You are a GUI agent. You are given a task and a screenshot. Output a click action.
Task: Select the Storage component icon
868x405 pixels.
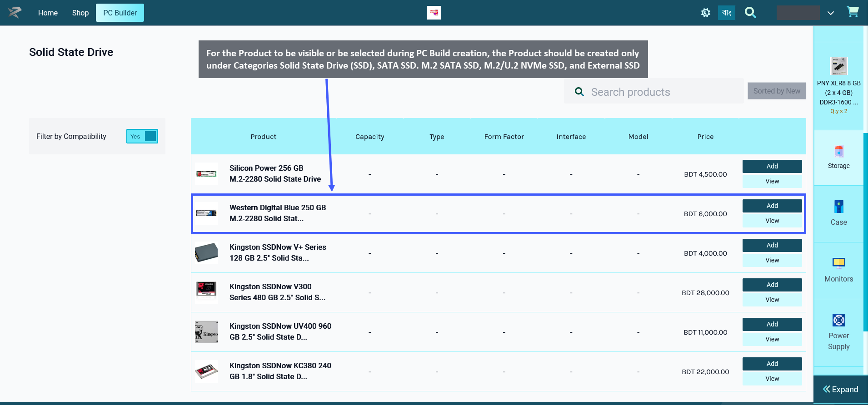point(839,151)
